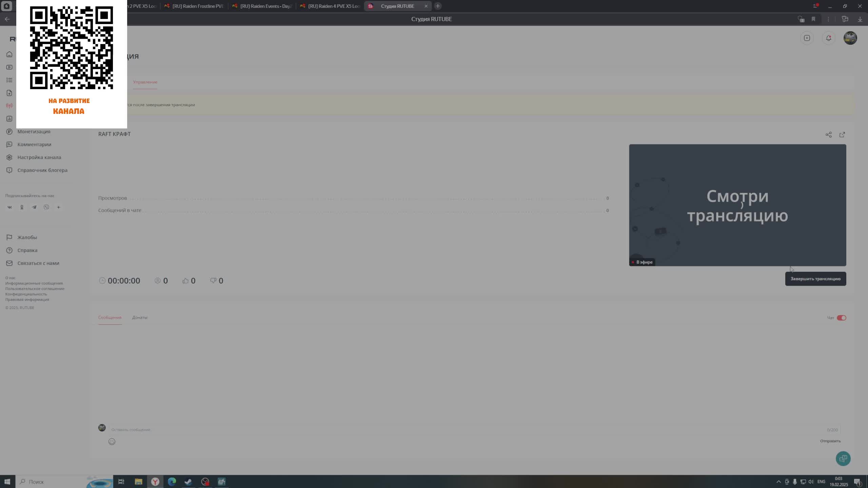The width and height of the screenshot is (868, 488).
Task: Click the Смотри трансляцию preview thumbnail
Action: [737, 205]
